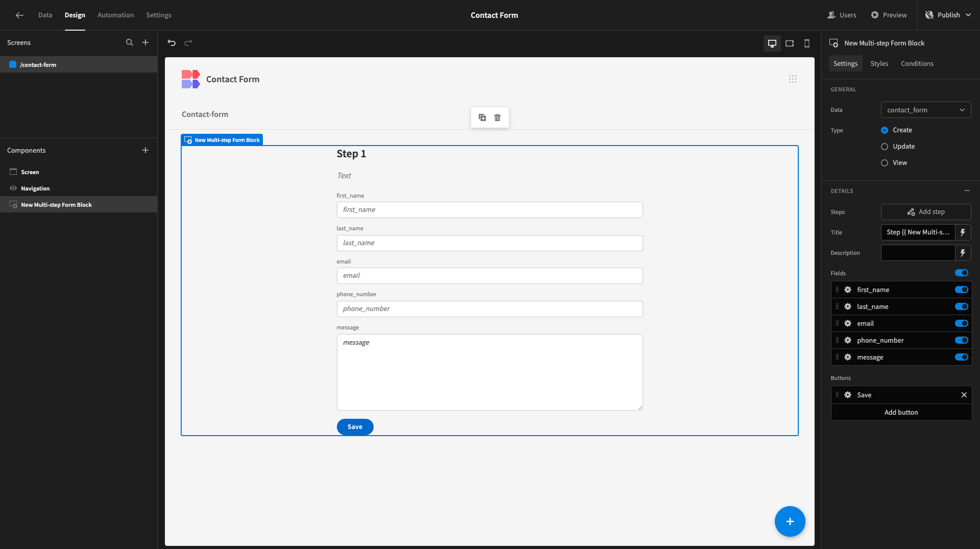This screenshot has width=980, height=549.
Task: Toggle all Fields switch
Action: click(962, 273)
